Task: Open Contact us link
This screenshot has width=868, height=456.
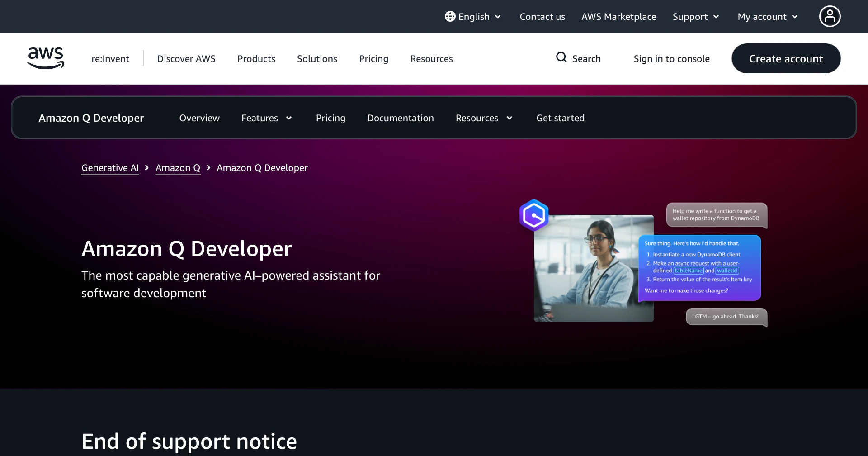Action: point(542,17)
